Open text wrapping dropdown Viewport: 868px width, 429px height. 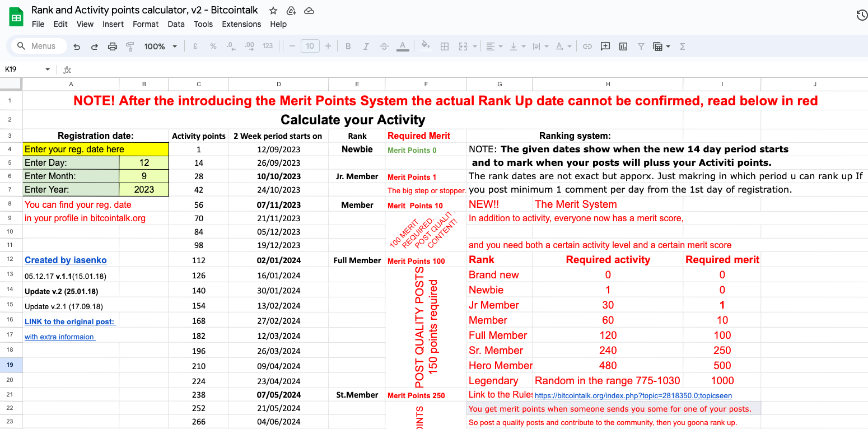coord(540,46)
